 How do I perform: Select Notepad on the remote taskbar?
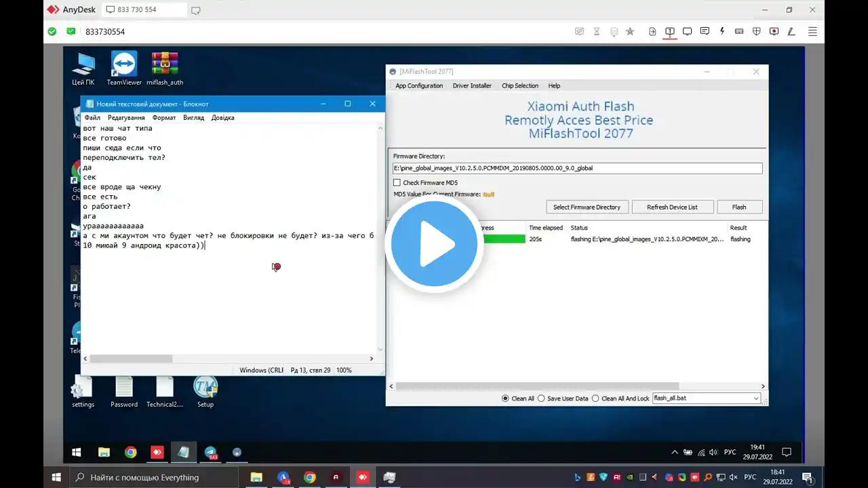tap(184, 452)
